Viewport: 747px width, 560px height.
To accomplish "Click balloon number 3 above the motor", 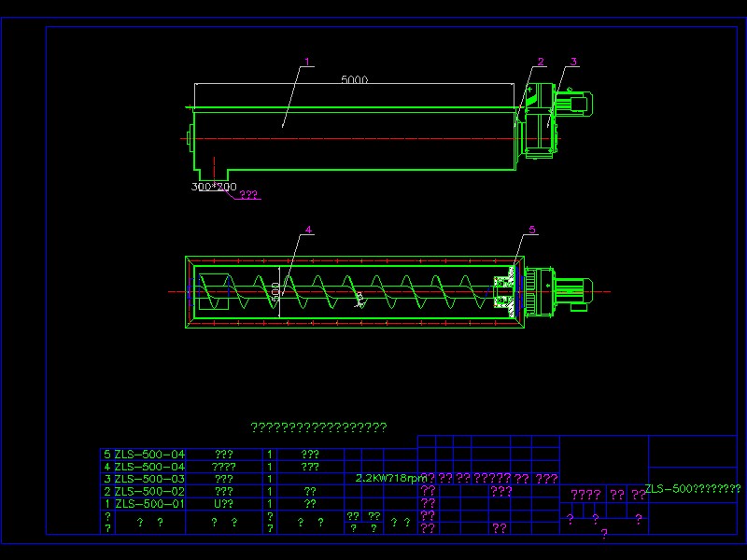I will point(573,62).
